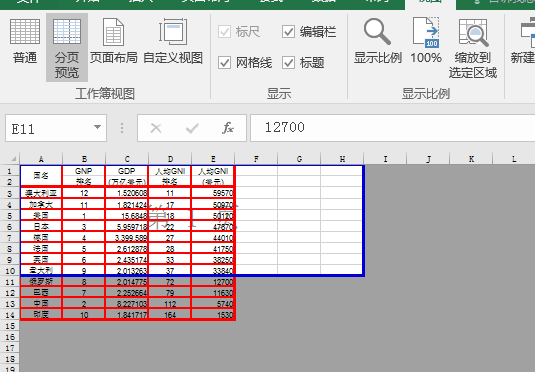
Task: Confirm the formula bar entry (checkmark)
Action: [192, 128]
